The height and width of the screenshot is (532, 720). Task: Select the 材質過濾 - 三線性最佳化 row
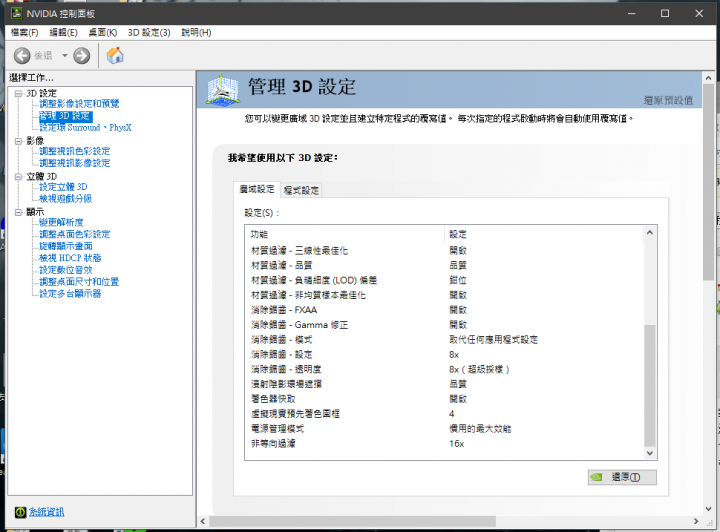(444, 251)
